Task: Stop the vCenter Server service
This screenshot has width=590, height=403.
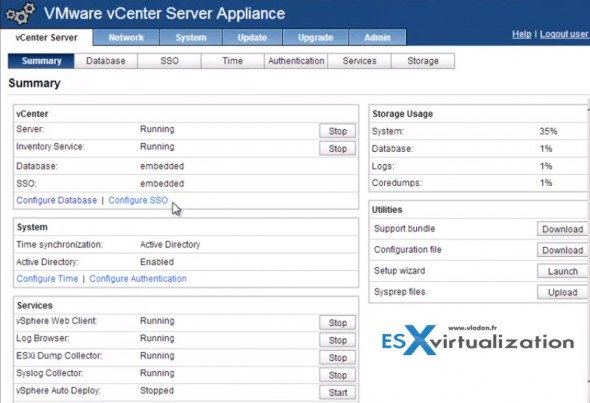Action: (x=338, y=131)
